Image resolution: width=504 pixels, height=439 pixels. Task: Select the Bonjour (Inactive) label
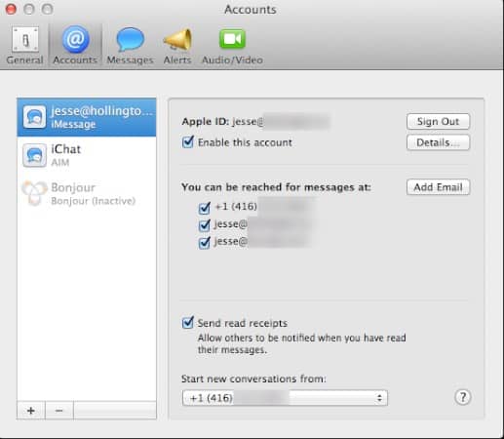pyautogui.click(x=93, y=201)
